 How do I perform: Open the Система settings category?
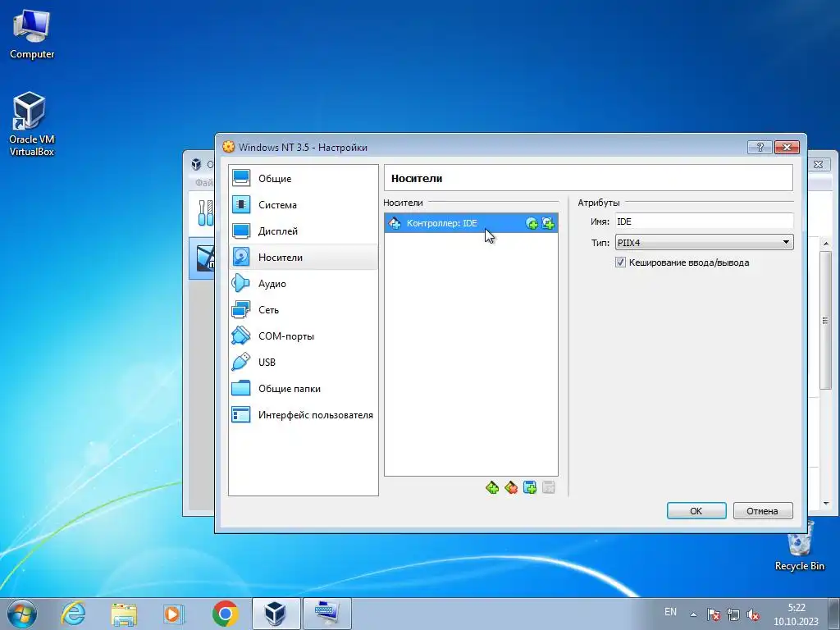click(x=304, y=204)
